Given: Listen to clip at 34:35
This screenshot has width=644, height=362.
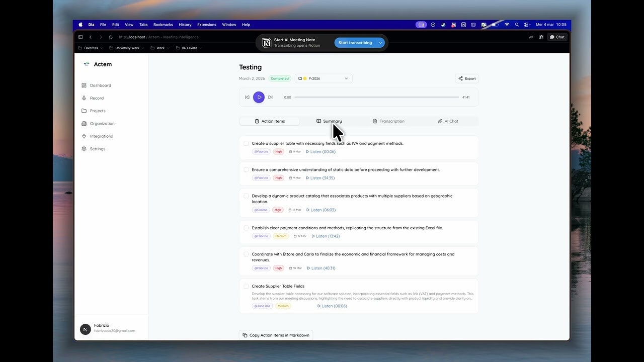Looking at the screenshot, I should (320, 177).
